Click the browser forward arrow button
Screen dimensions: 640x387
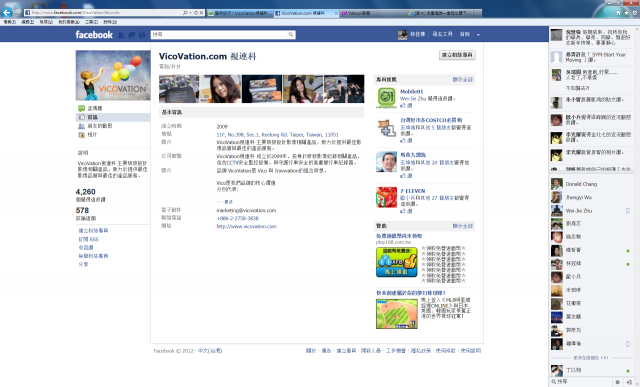tap(18, 13)
